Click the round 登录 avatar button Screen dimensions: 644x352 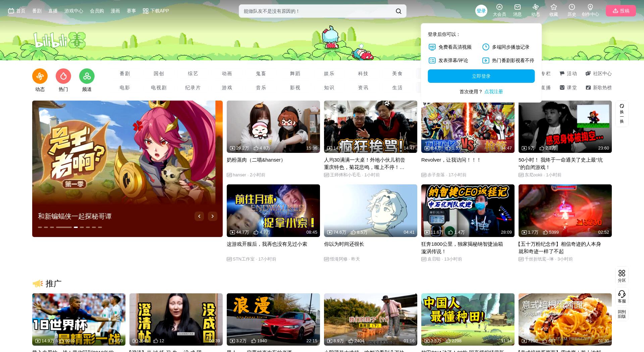pyautogui.click(x=481, y=11)
